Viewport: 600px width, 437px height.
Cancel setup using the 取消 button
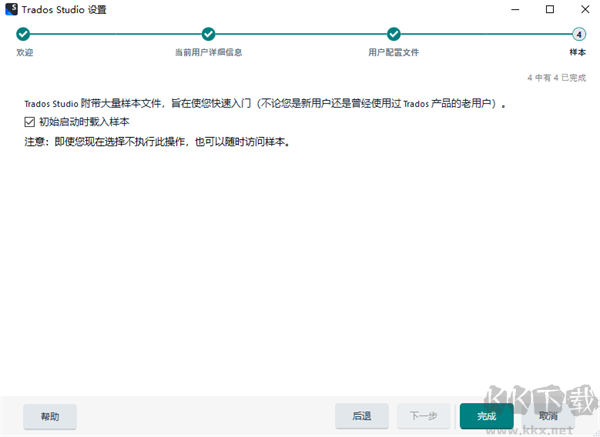(x=548, y=416)
